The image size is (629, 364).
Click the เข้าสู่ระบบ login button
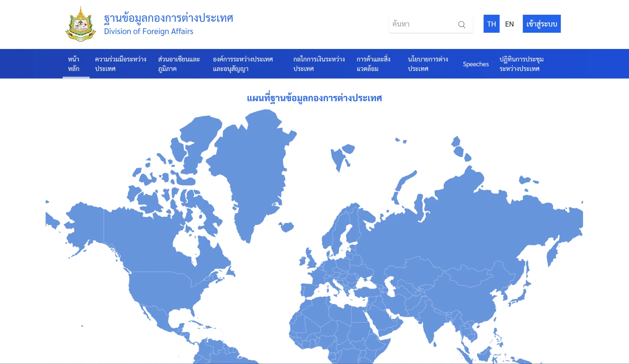541,24
